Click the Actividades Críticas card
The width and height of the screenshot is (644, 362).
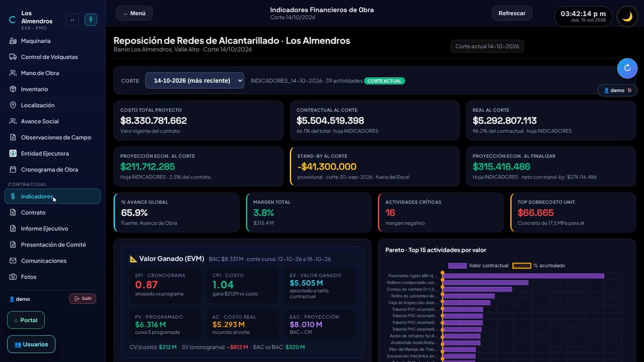click(441, 212)
